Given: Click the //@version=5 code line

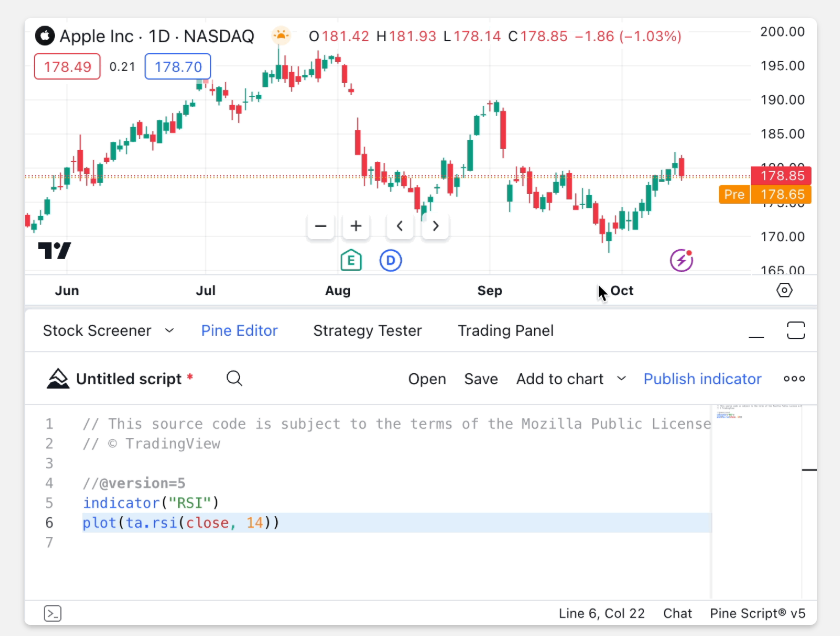Looking at the screenshot, I should pos(134,483).
